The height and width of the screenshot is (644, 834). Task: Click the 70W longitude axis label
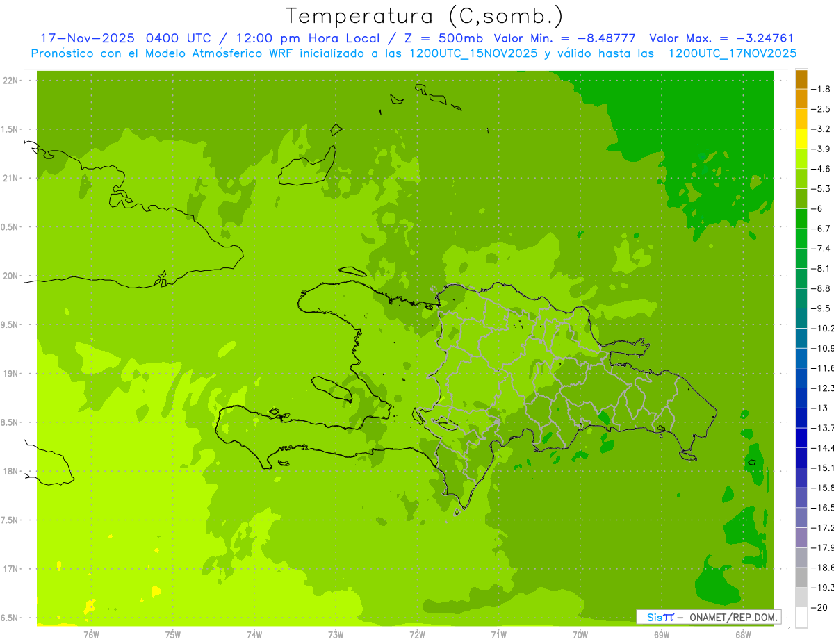tap(580, 634)
